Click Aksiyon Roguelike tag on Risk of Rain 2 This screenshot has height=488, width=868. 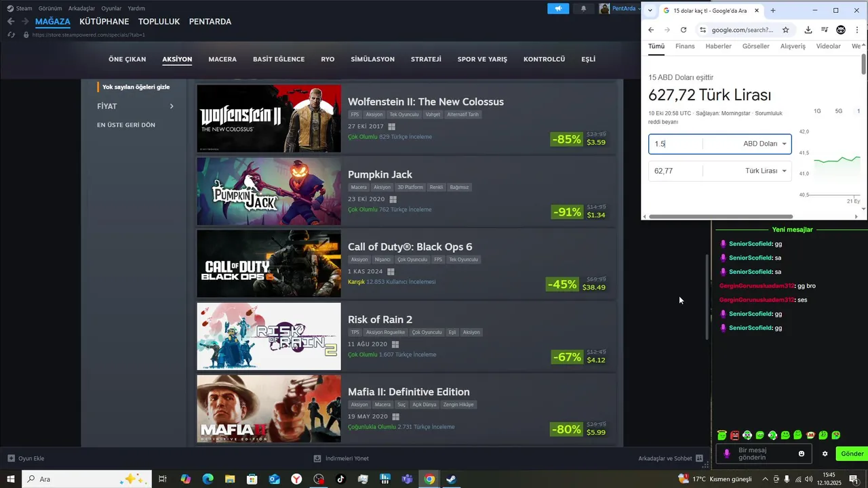tap(385, 332)
